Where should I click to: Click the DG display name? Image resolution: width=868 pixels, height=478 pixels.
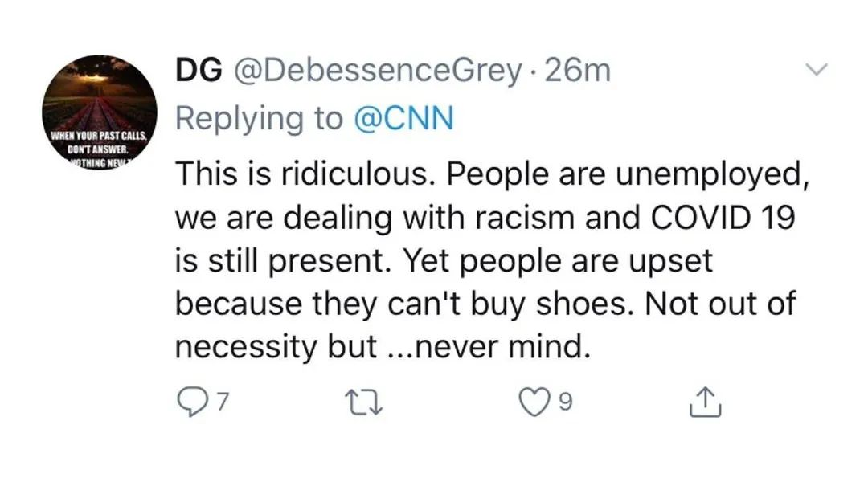[x=198, y=71]
